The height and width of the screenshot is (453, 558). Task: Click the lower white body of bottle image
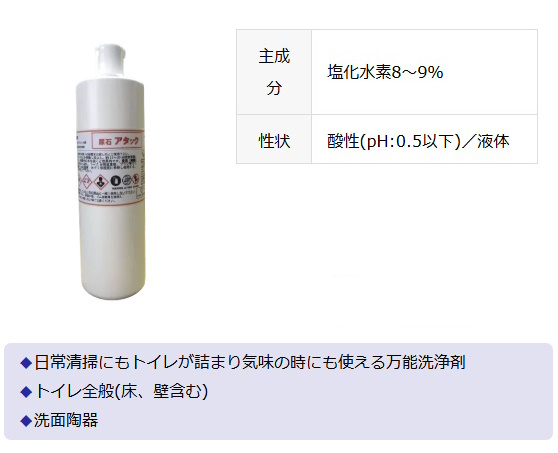[113, 251]
